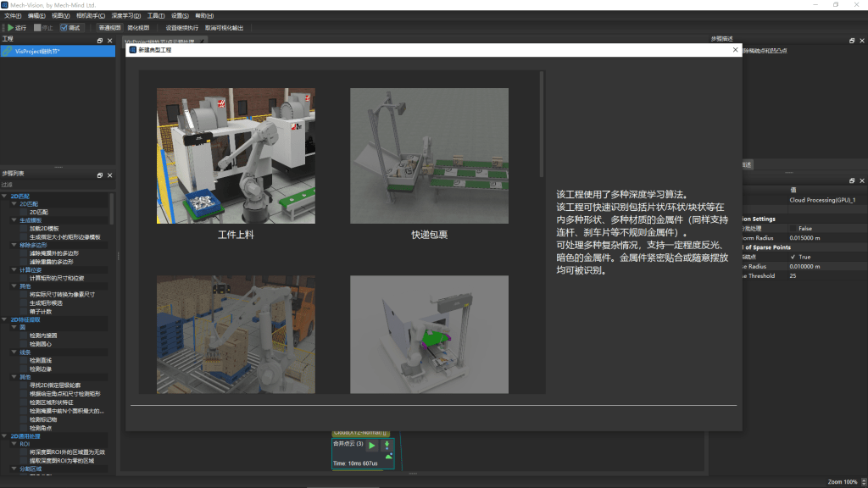This screenshot has width=868, height=488.
Task: Open the 深度学习 menu
Action: [x=126, y=15]
